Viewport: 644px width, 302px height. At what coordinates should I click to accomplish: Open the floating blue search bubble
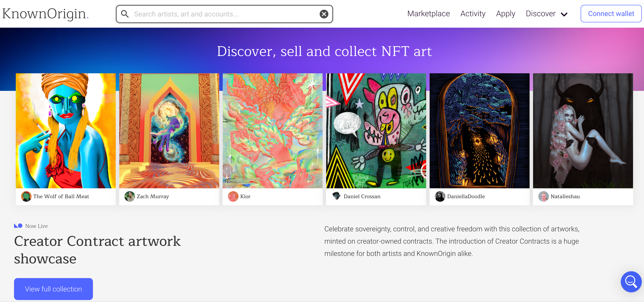point(631,281)
